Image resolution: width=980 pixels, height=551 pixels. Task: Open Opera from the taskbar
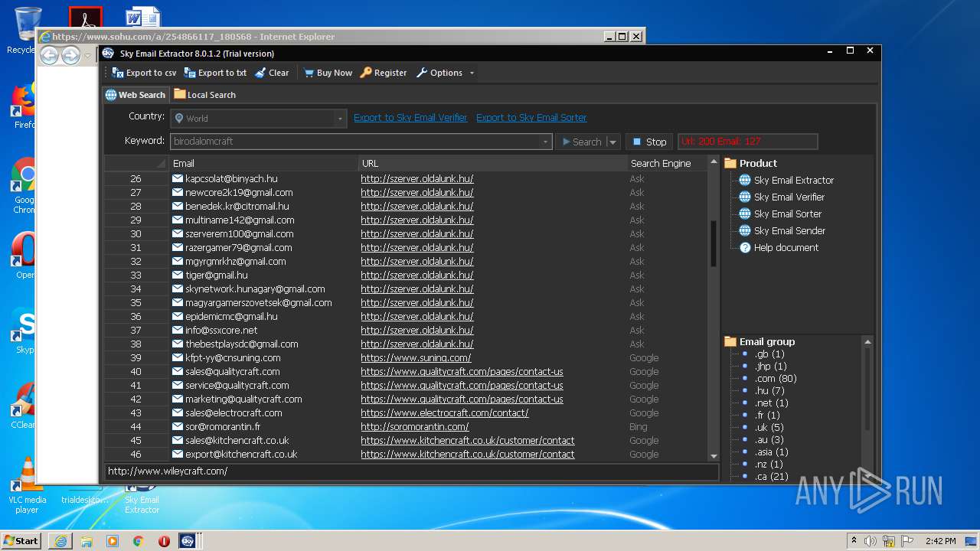164,541
